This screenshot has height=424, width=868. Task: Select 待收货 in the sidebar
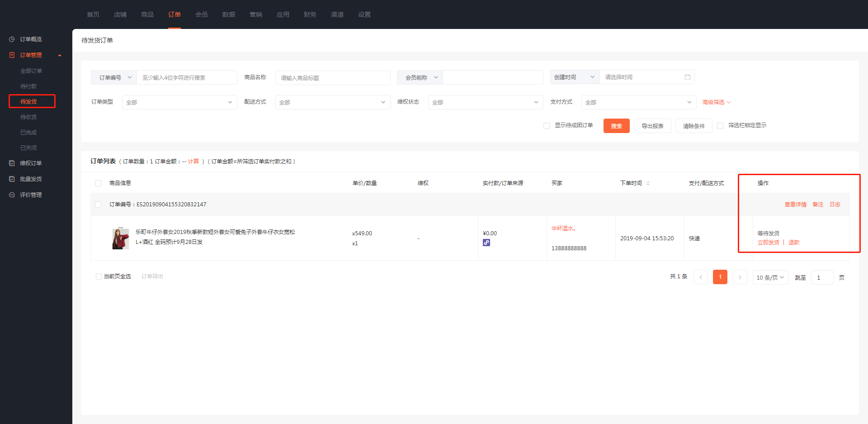pos(28,117)
